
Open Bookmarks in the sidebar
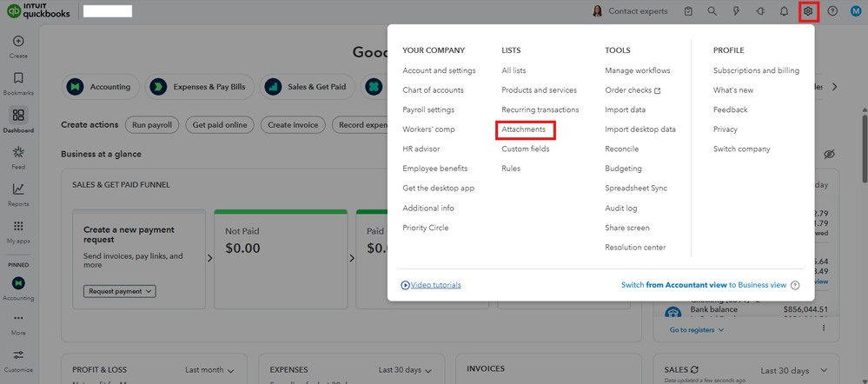[18, 84]
